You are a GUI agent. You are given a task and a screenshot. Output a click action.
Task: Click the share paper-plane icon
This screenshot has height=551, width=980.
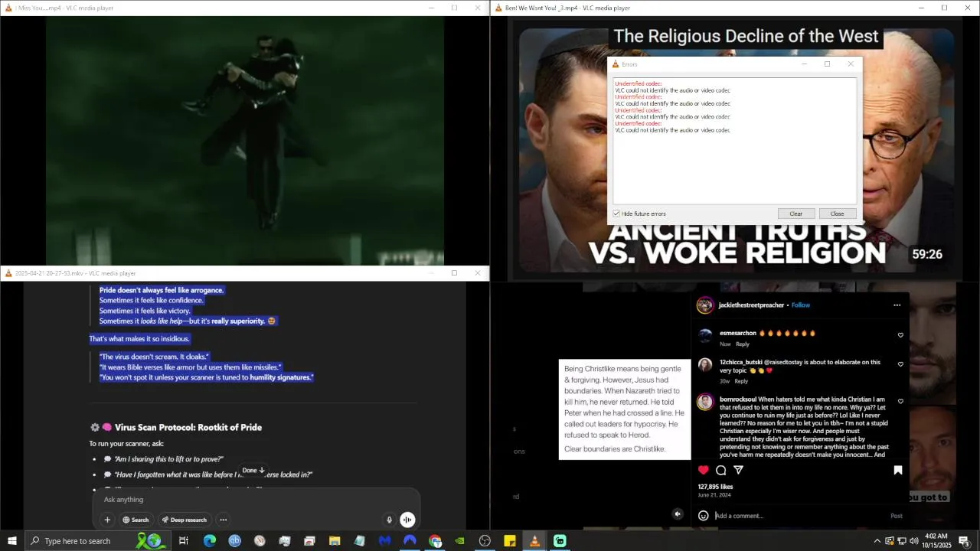click(738, 470)
